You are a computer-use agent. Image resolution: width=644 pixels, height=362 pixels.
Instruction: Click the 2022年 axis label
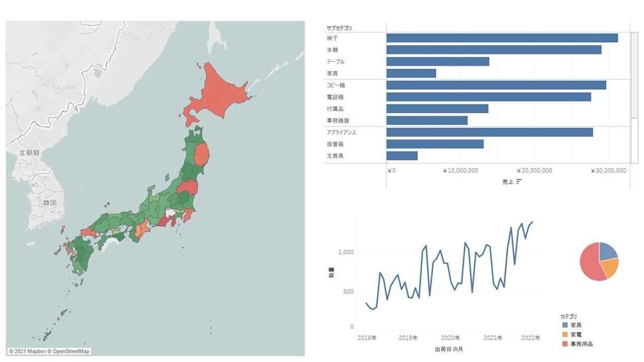pyautogui.click(x=531, y=338)
